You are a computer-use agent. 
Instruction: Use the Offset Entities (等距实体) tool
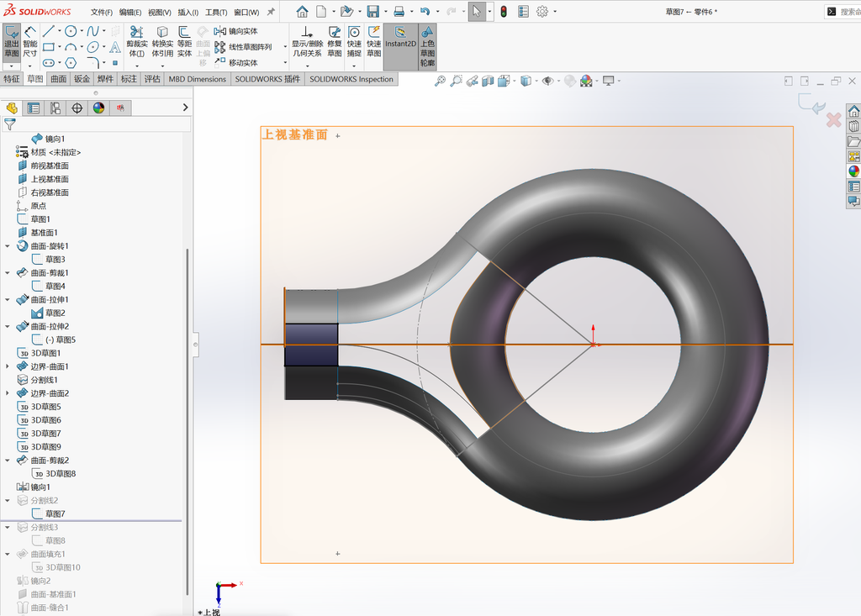[184, 42]
